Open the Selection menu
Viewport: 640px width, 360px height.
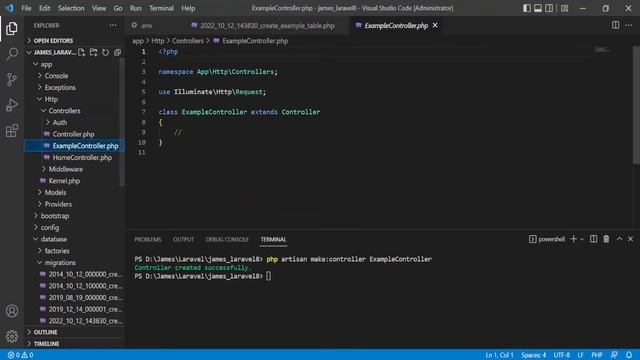(71, 8)
